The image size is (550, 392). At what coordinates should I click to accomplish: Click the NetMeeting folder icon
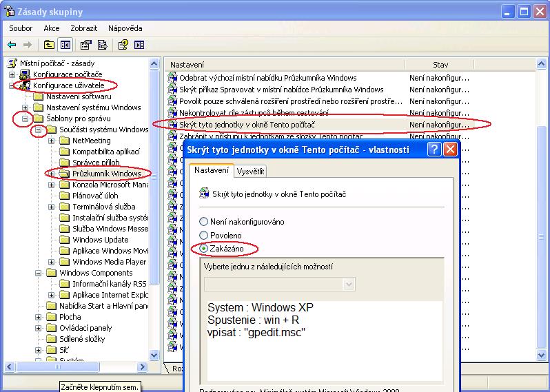pyautogui.click(x=65, y=141)
